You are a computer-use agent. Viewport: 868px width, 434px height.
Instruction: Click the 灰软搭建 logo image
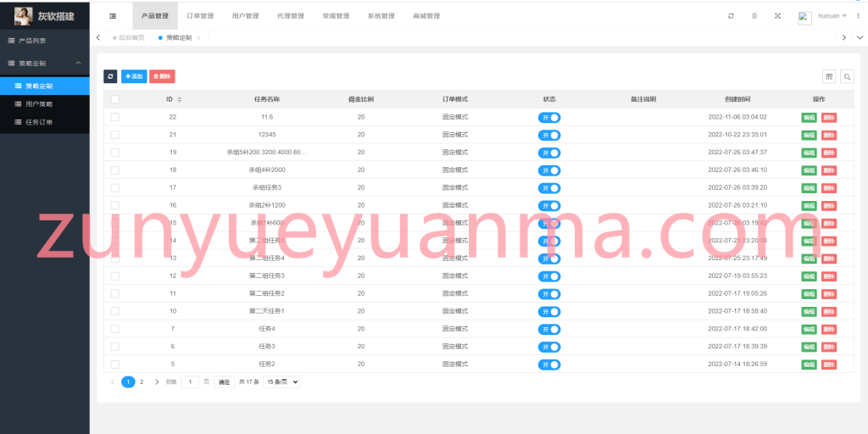tap(23, 16)
